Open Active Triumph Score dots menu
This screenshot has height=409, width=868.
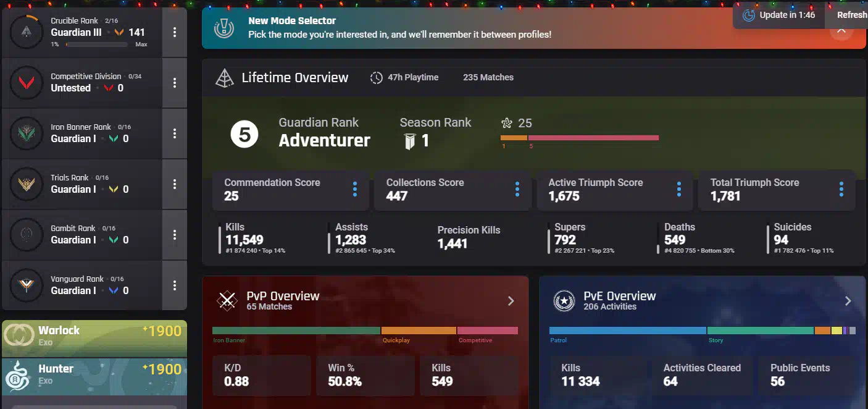tap(679, 190)
